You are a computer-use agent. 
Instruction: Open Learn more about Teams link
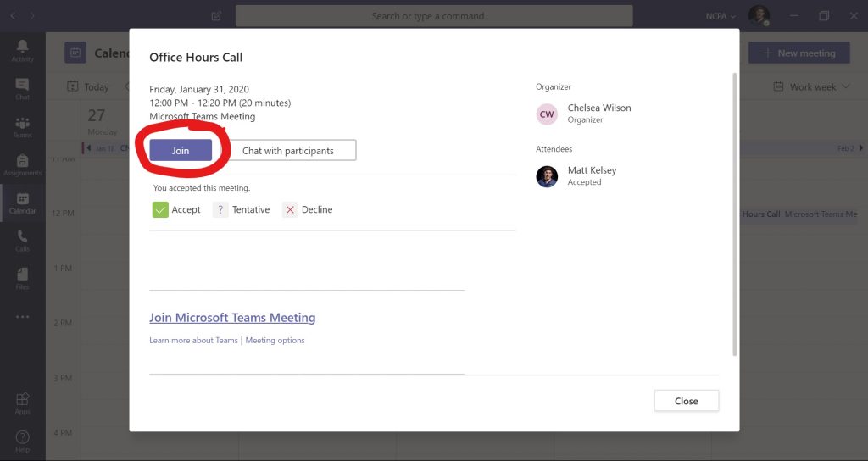point(194,341)
